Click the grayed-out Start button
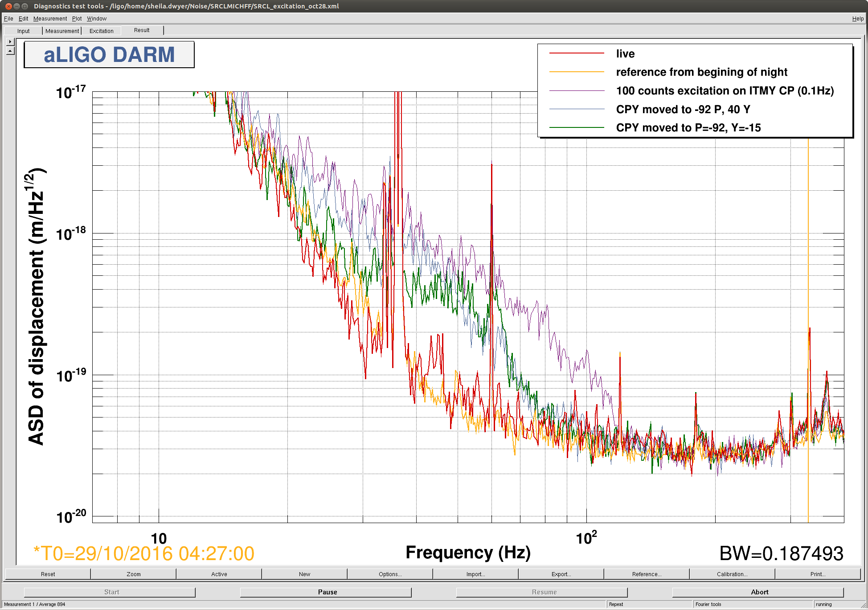 tap(110, 592)
